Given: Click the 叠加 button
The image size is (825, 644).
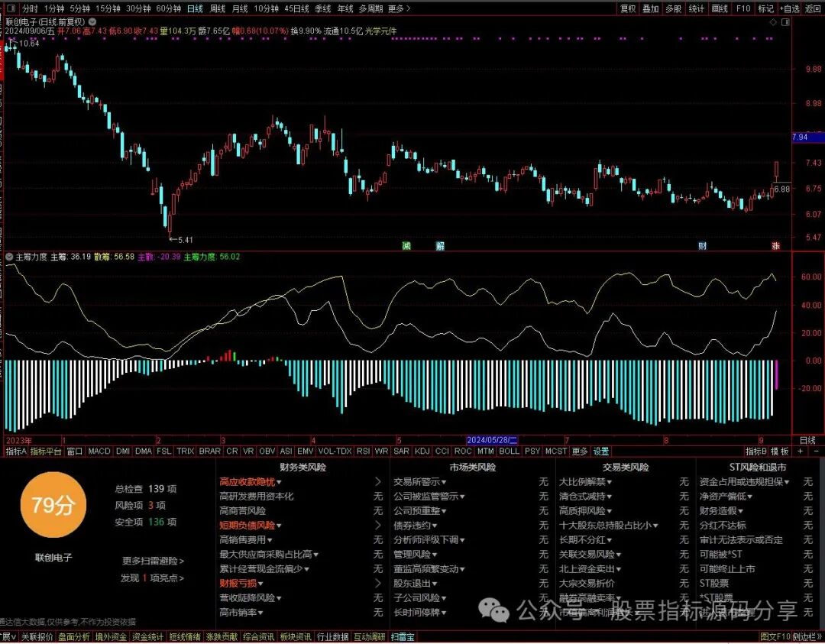Looking at the screenshot, I should click(651, 8).
